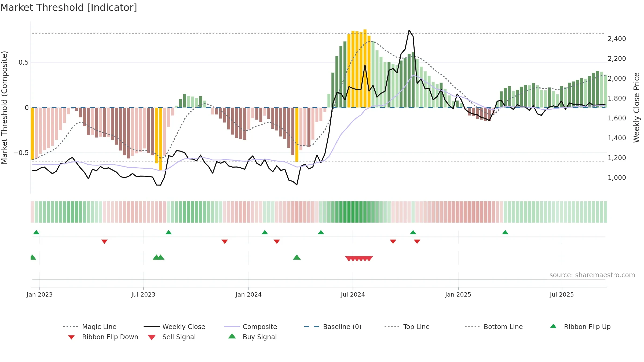Click the 1,400 price axis tick

click(x=617, y=138)
